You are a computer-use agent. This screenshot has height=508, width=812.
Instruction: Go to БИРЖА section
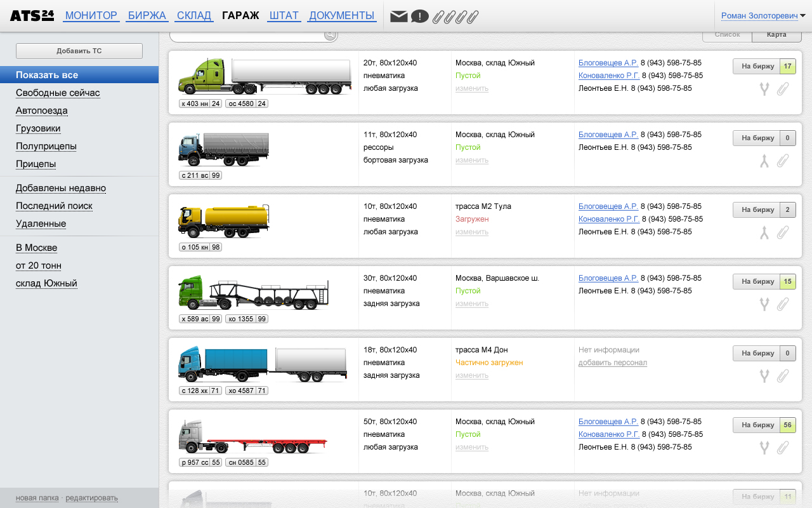(147, 15)
